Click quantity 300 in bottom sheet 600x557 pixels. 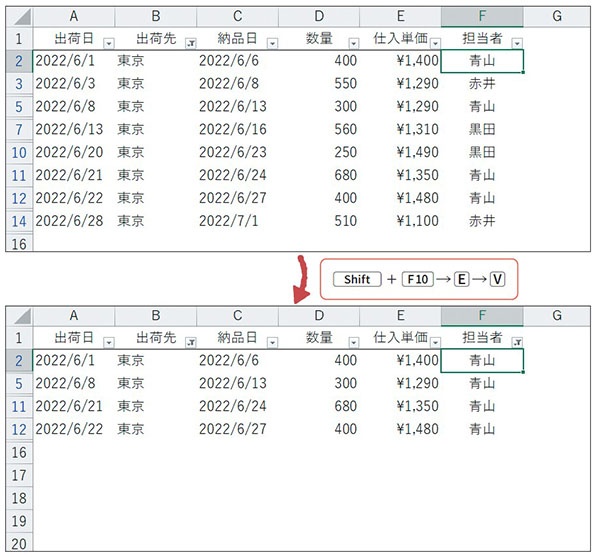coord(319,384)
